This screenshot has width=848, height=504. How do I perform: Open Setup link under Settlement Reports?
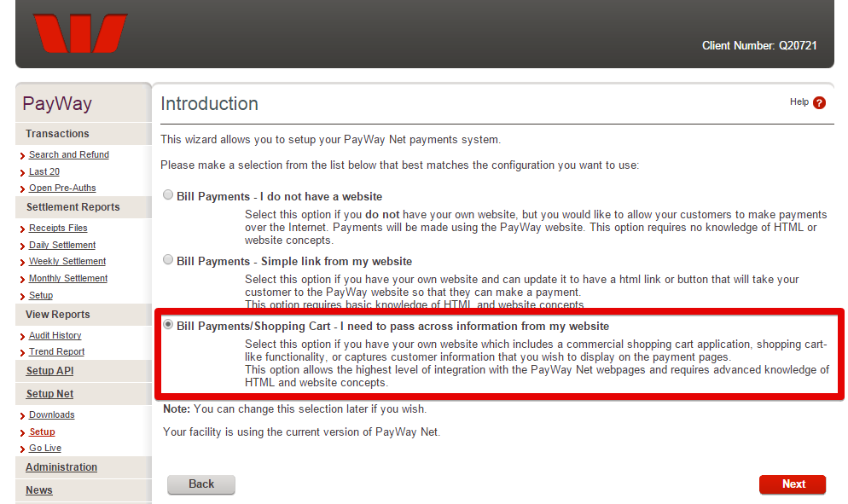(x=41, y=295)
